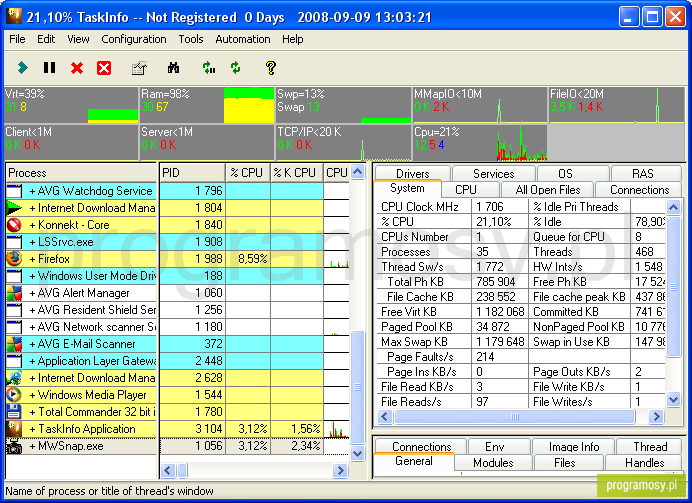Screen dimensions: 692x503
Task: Expand the AVG Alert Manager process
Action: tap(32, 293)
